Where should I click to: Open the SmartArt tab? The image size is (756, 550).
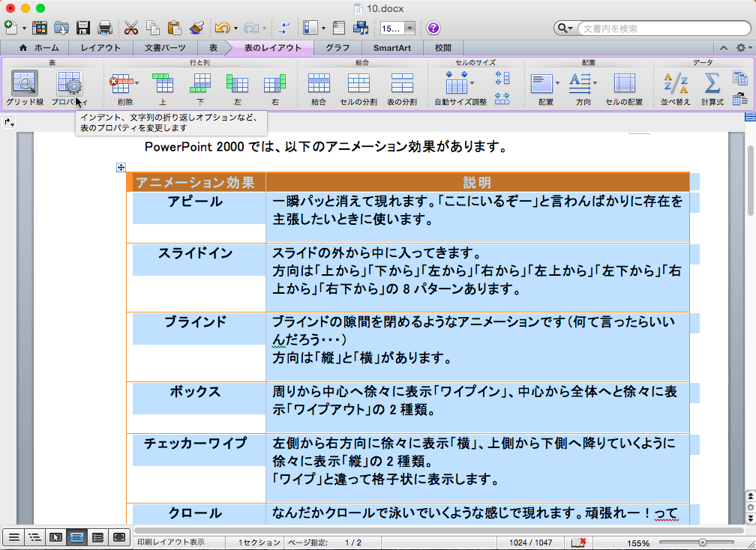coord(392,48)
